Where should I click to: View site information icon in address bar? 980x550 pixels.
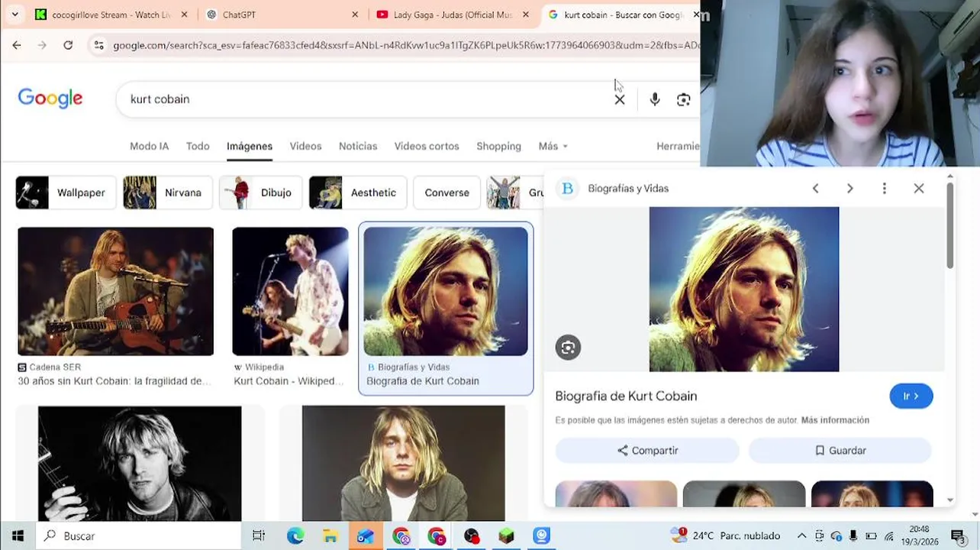[x=98, y=45]
